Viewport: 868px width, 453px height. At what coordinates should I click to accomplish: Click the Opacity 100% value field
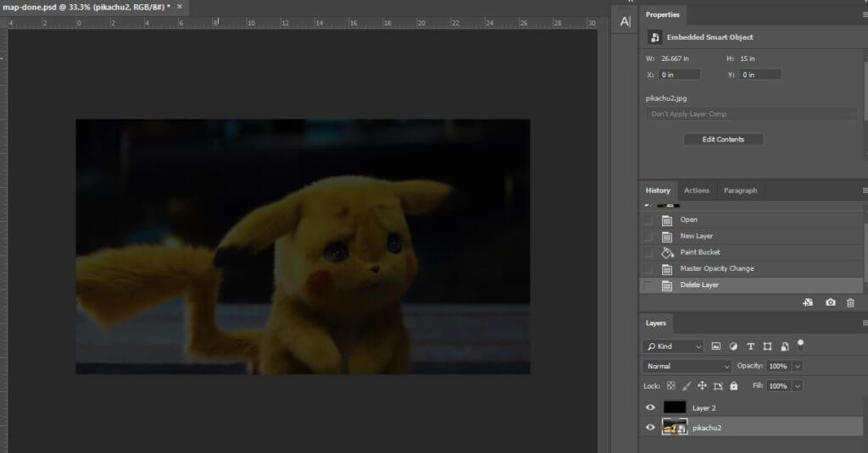pyautogui.click(x=779, y=366)
